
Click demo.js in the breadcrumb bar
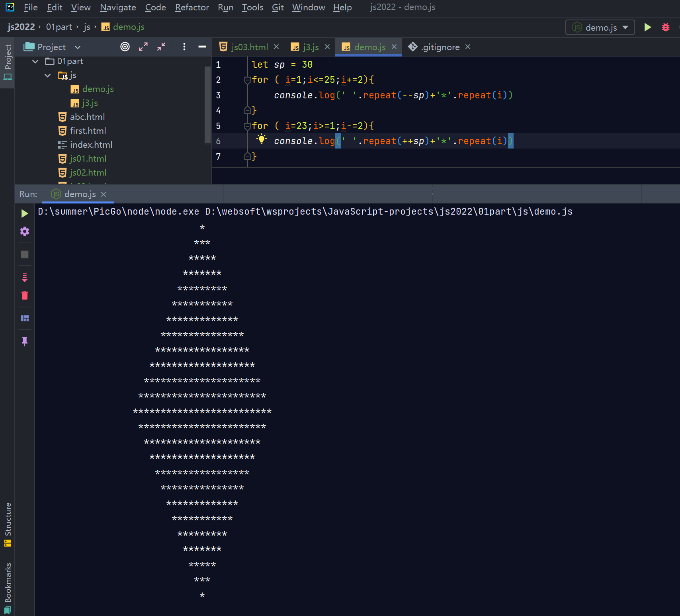pyautogui.click(x=123, y=27)
